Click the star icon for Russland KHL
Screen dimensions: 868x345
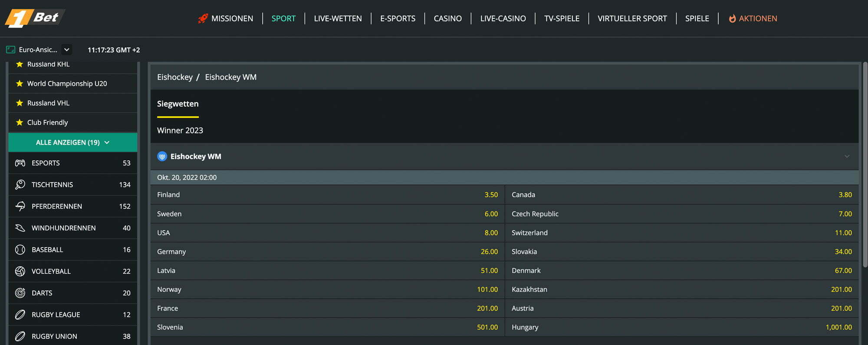click(x=20, y=64)
